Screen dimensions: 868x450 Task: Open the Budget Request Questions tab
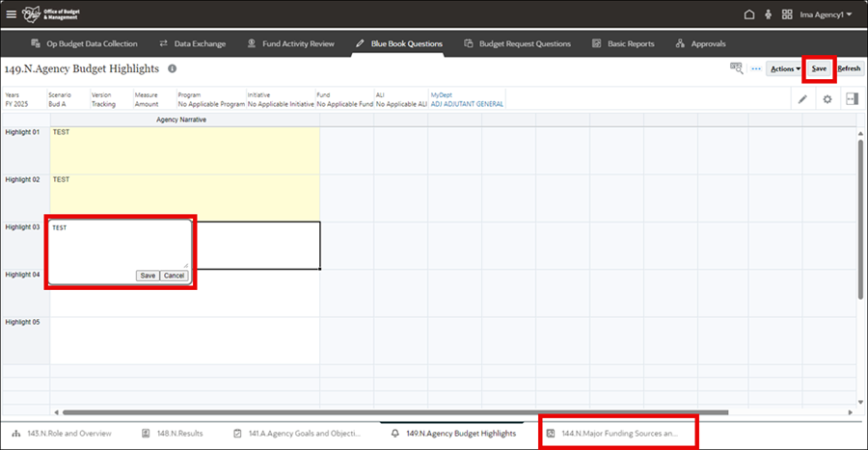click(517, 43)
